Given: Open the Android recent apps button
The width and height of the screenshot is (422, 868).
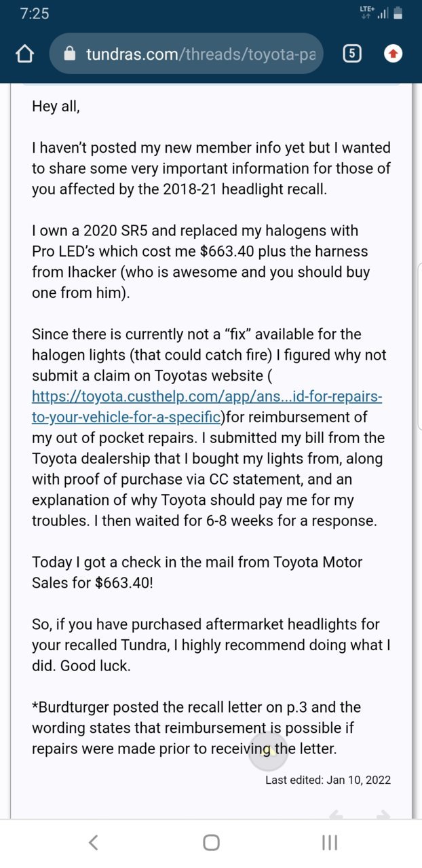Looking at the screenshot, I should pos(330,842).
